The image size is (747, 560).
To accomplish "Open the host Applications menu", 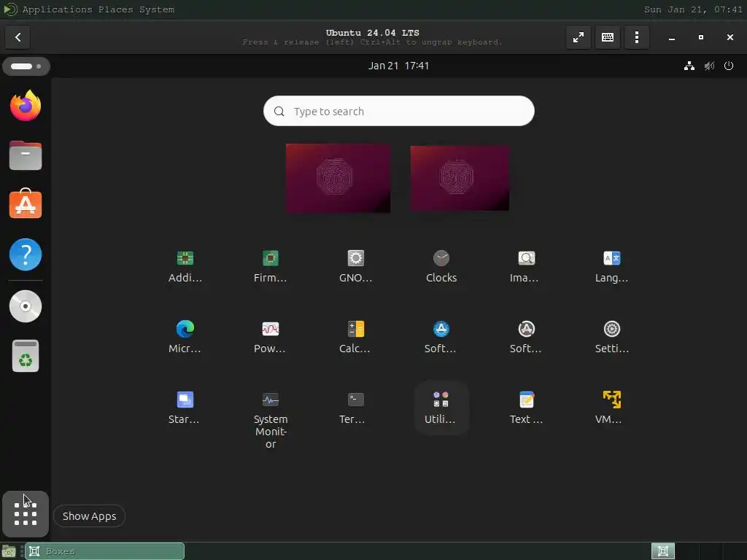I will click(x=57, y=9).
